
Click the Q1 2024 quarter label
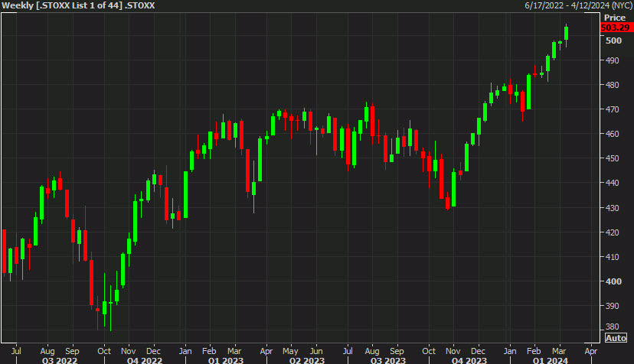point(551,360)
